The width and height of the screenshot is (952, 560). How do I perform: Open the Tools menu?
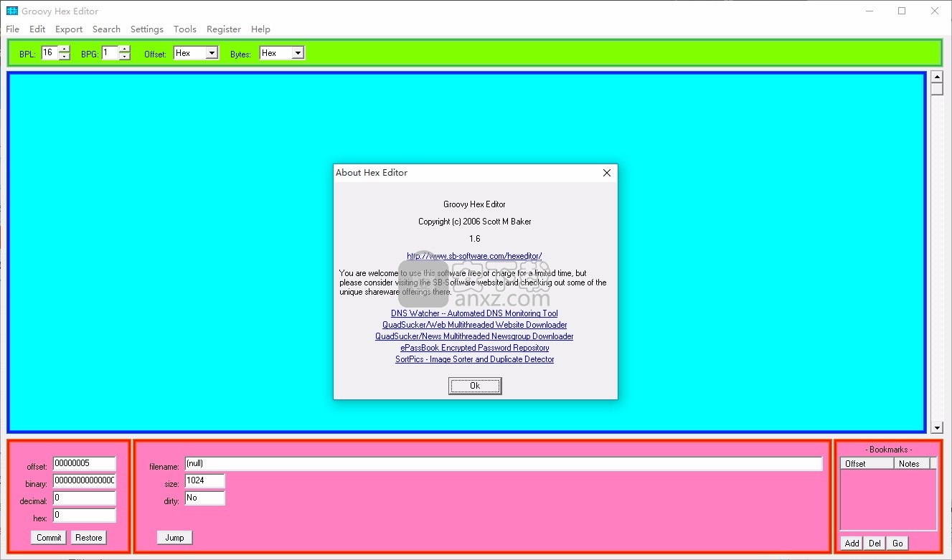tap(185, 29)
